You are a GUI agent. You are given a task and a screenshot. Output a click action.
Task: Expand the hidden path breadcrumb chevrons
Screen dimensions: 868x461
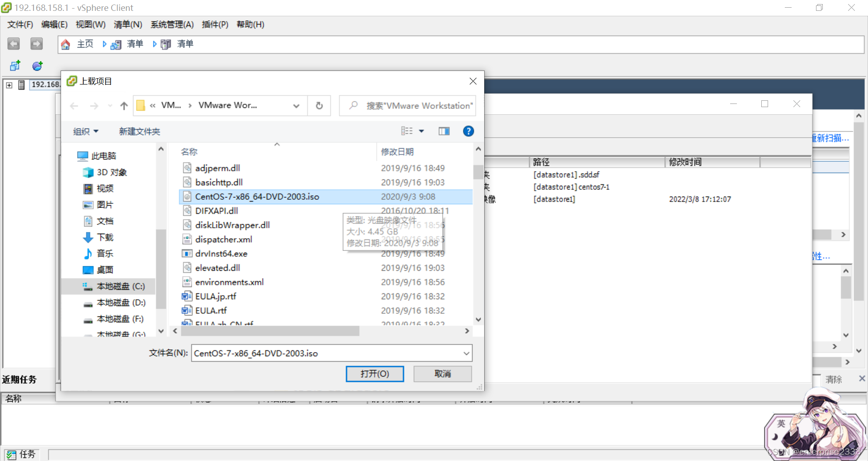tap(153, 106)
